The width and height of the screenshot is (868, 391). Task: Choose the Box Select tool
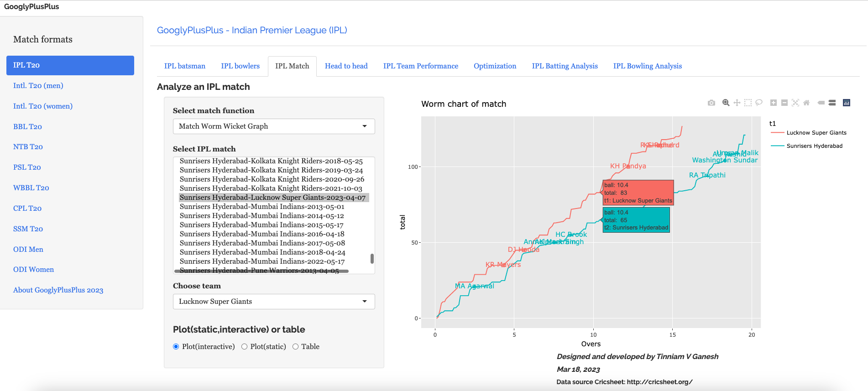pos(748,103)
